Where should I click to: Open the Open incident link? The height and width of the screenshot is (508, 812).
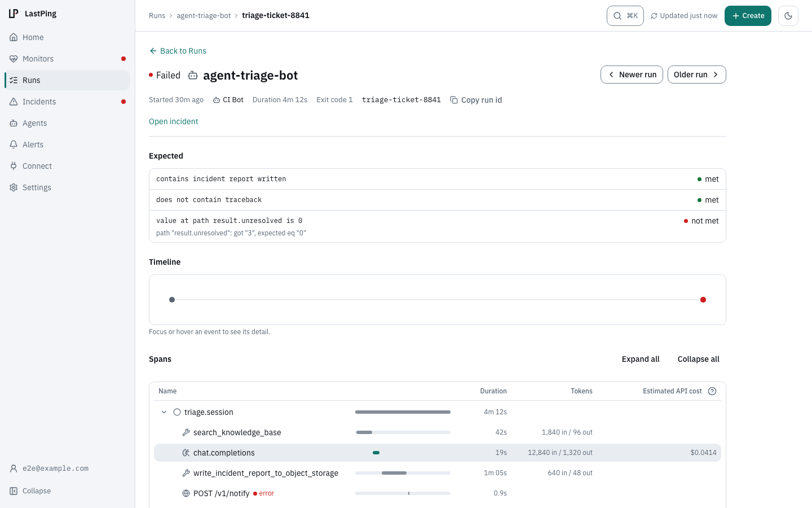(x=174, y=121)
